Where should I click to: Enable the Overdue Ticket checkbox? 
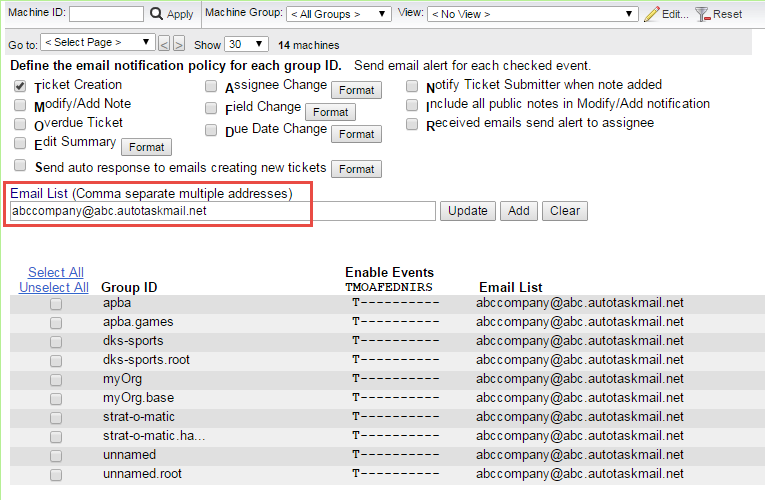[x=20, y=125]
